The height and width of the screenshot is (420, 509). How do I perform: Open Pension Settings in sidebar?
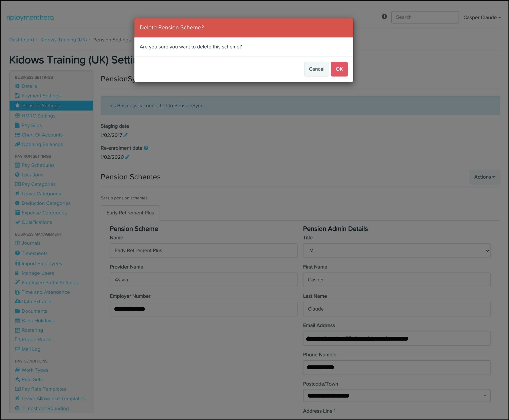pos(41,106)
